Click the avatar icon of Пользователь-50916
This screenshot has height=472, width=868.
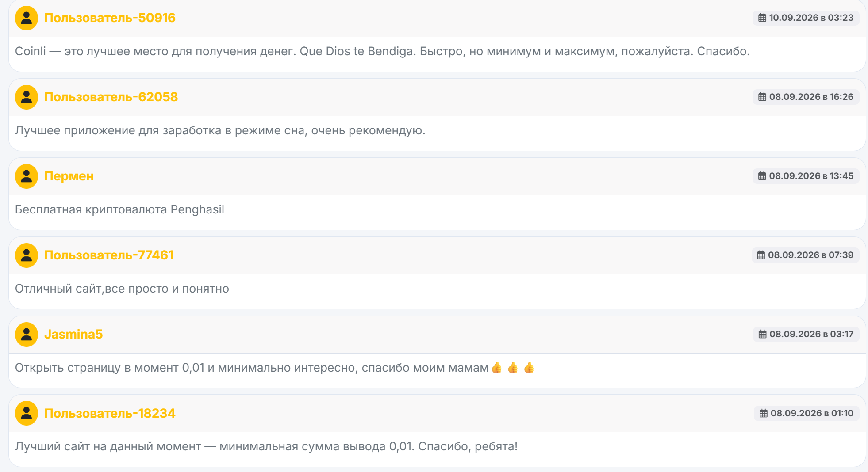click(27, 18)
